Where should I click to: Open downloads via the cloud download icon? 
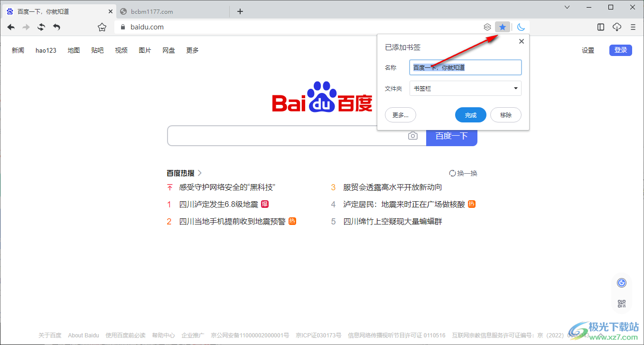tap(616, 27)
